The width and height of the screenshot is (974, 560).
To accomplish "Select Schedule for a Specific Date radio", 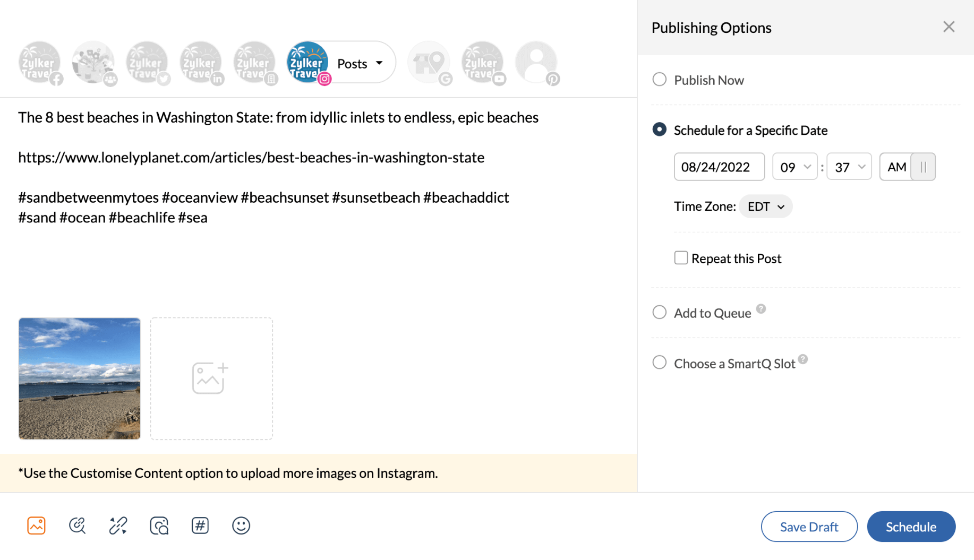I will (659, 130).
